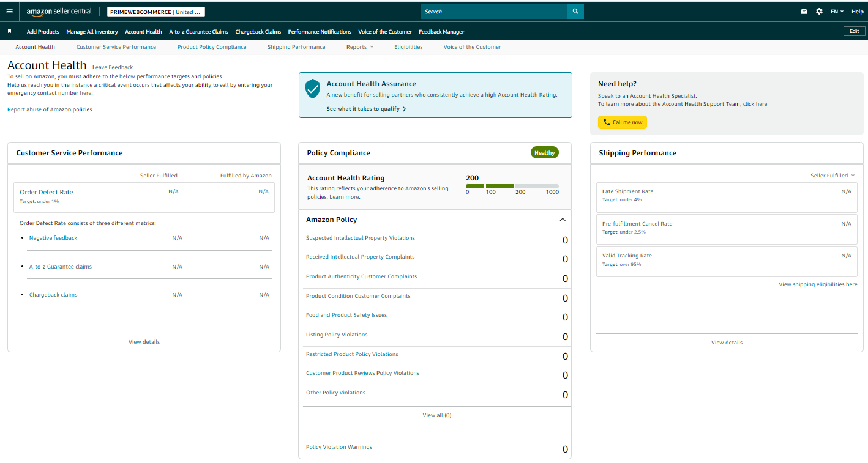
Task: Open the mail messages icon
Action: 804,12
